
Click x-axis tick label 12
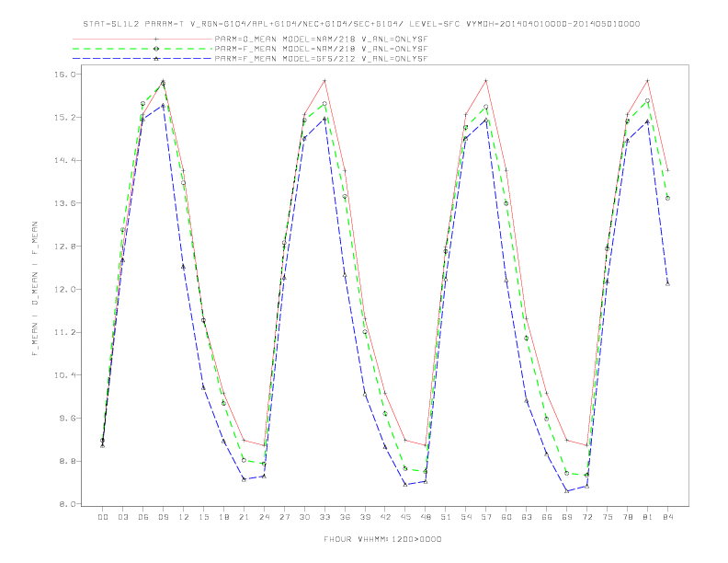pos(184,517)
